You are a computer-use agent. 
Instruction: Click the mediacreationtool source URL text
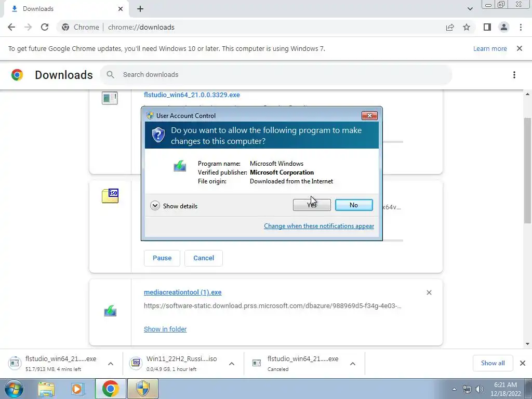[x=272, y=305]
